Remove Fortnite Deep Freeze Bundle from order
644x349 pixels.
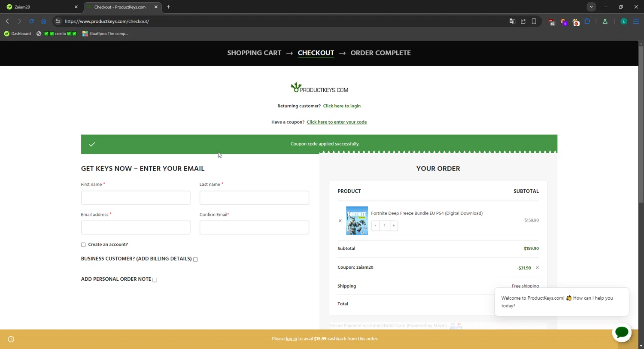pos(340,221)
